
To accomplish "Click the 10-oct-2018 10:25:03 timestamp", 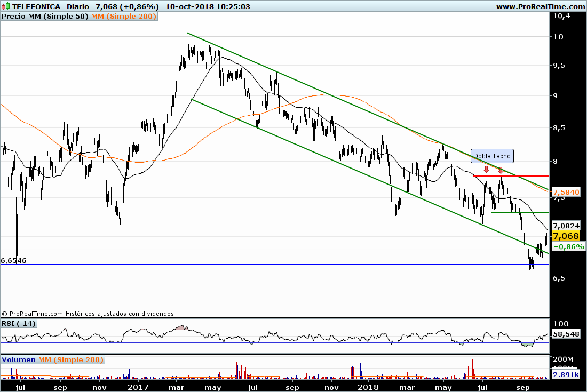I will click(x=208, y=6).
